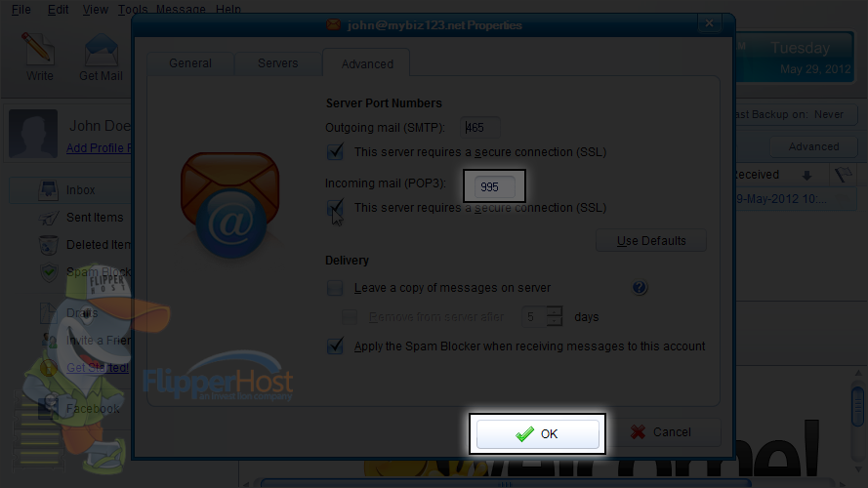868x488 pixels.
Task: Open the Sent Items folder
Action: tap(95, 218)
